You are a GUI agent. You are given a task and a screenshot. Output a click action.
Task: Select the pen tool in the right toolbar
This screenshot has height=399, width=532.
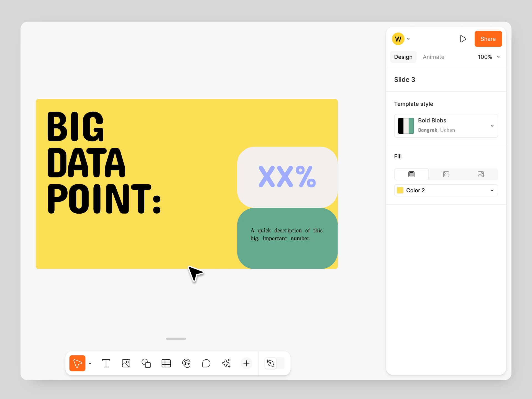(270, 363)
